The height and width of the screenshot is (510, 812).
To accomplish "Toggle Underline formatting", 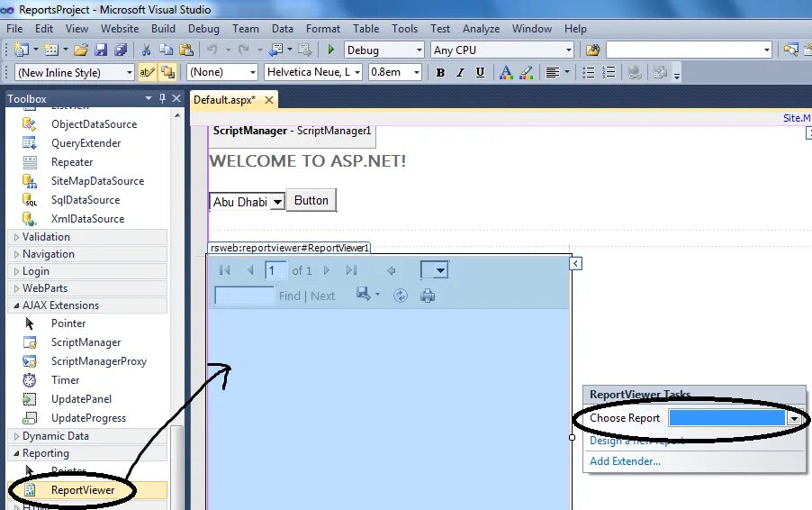I will point(480,72).
